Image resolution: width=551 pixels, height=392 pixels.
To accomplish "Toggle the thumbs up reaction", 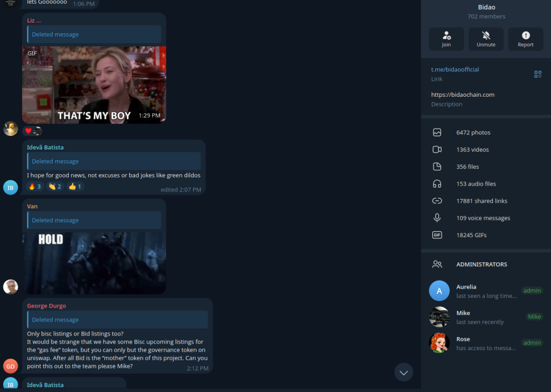I will [75, 187].
